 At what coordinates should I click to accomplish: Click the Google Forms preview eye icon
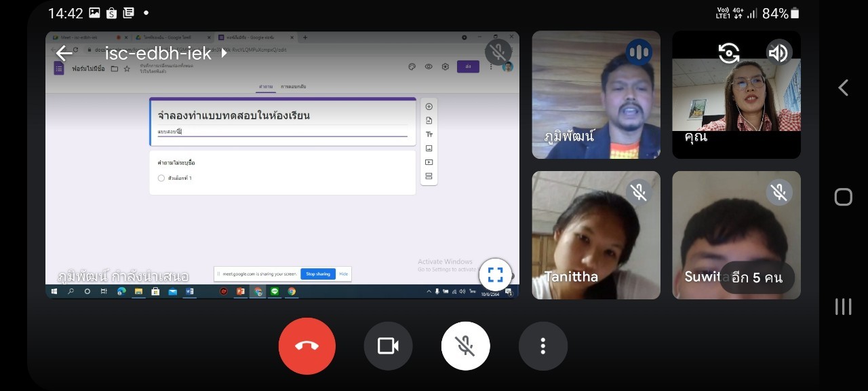tap(429, 67)
